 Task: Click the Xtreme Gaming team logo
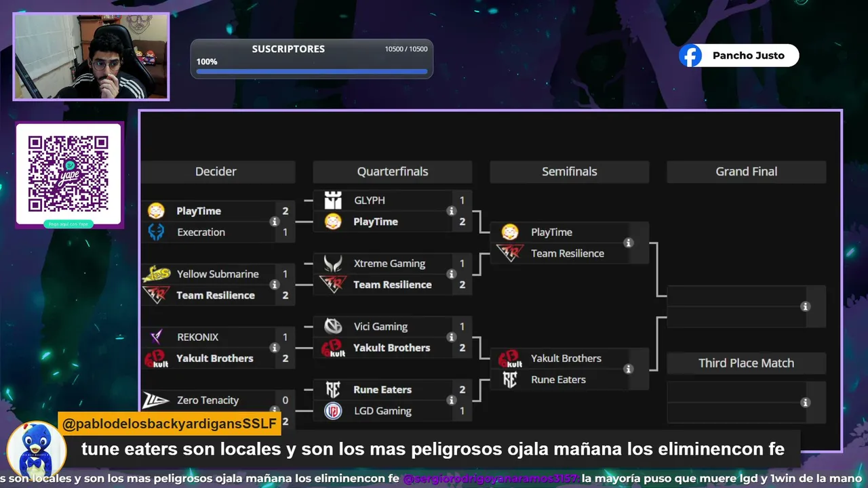pyautogui.click(x=333, y=264)
